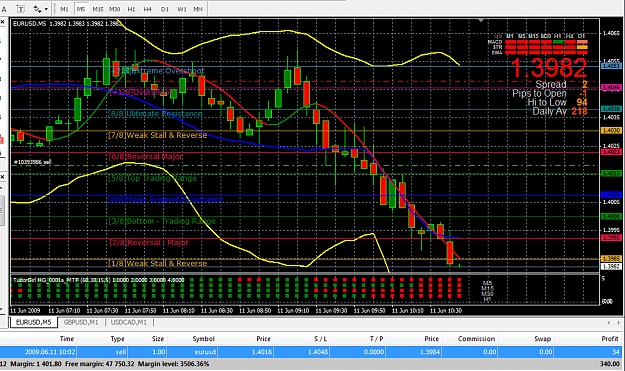Switch chart to W1 timeframe
Screen dimensions: 625x371
pyautogui.click(x=182, y=9)
